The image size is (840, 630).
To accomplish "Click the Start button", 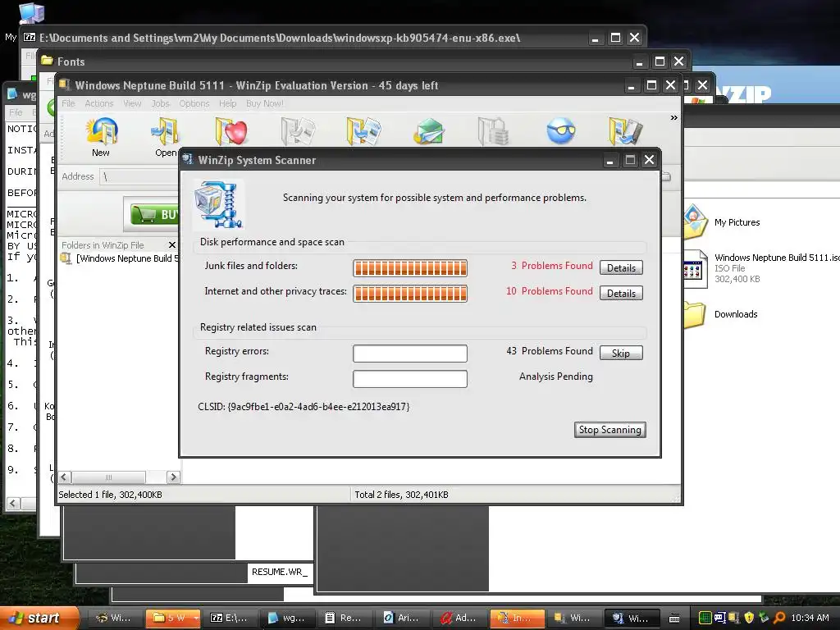I will click(39, 618).
